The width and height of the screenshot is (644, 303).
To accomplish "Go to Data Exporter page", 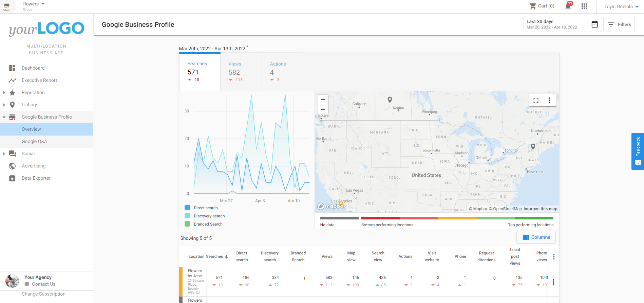I will coord(36,178).
